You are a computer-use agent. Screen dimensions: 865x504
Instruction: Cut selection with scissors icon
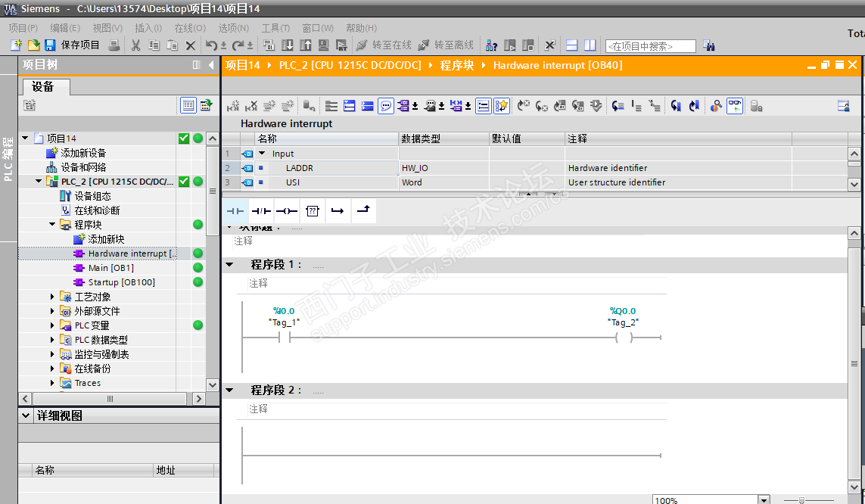click(x=135, y=45)
